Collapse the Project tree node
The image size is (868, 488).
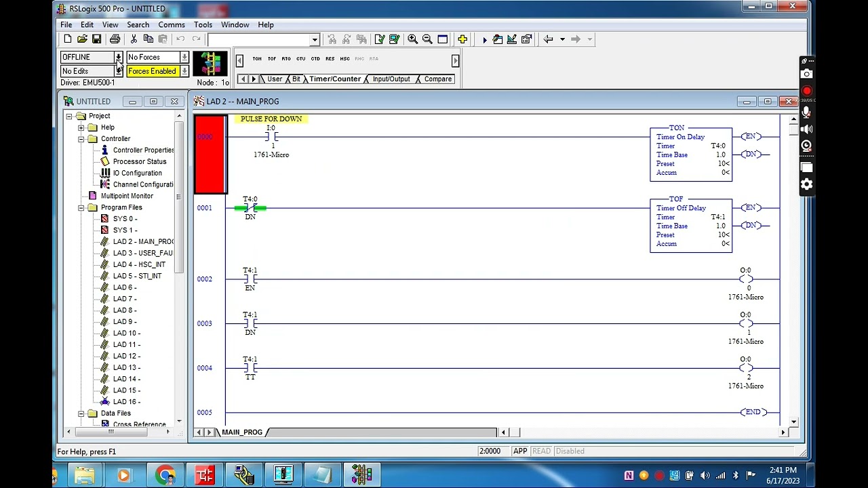(x=69, y=117)
